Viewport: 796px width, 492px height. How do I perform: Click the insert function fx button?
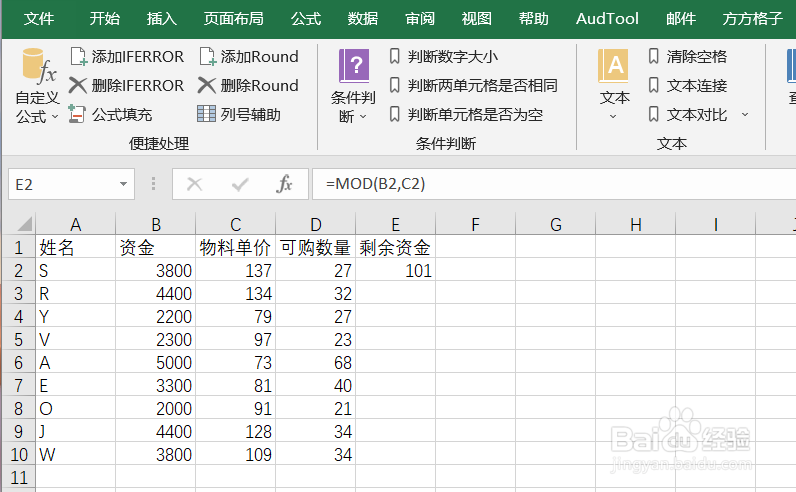pos(284,184)
